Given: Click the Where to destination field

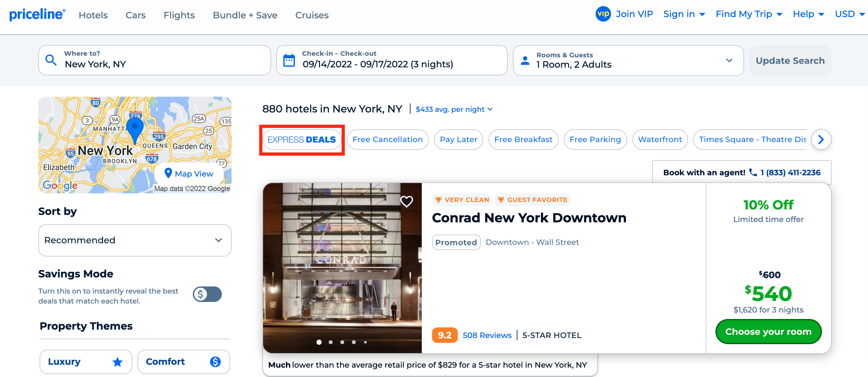Looking at the screenshot, I should [155, 60].
